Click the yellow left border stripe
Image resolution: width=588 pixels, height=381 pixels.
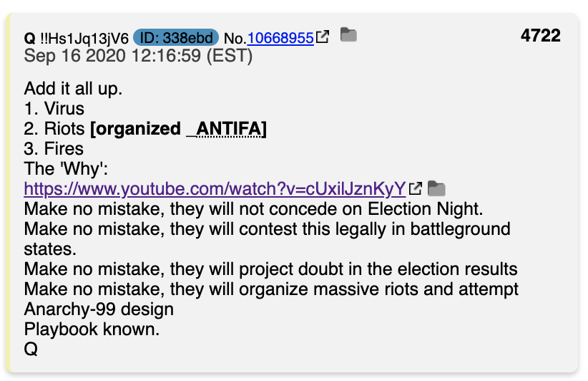(9, 193)
